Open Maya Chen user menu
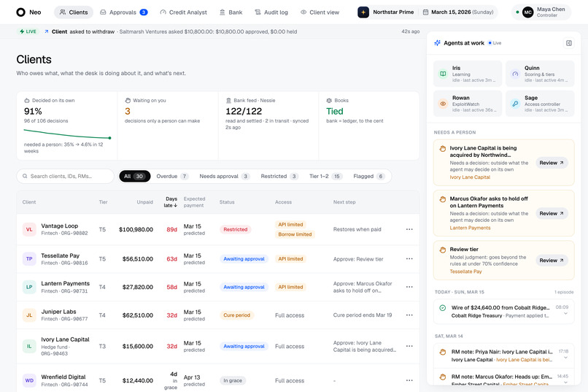Viewport: 588px width, 392px height. [x=541, y=12]
